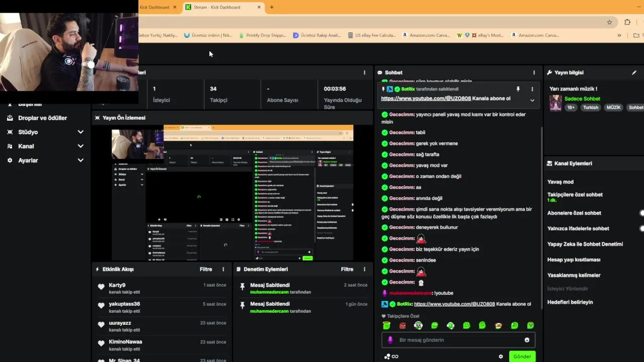The image size is (644, 362).
Task: Insert the red angry emote
Action: click(403, 326)
